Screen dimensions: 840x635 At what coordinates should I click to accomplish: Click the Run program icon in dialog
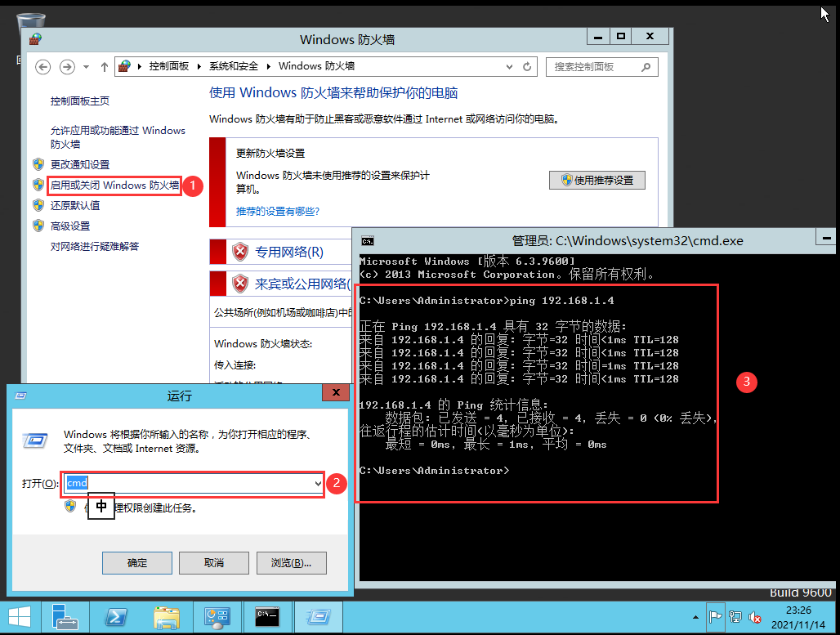[35, 441]
